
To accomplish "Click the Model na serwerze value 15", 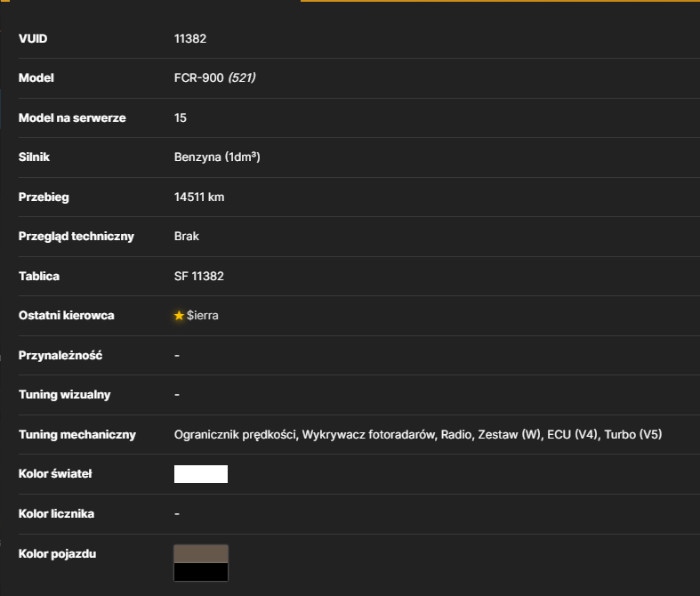I will tap(181, 117).
